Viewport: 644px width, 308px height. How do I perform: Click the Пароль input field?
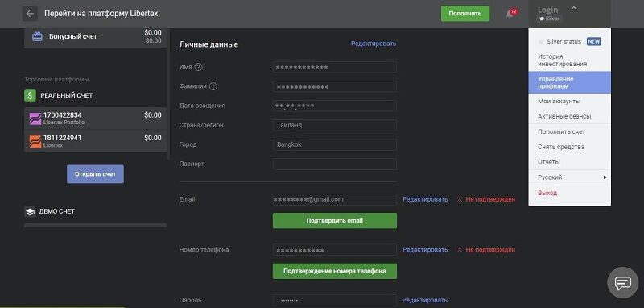pyautogui.click(x=335, y=300)
